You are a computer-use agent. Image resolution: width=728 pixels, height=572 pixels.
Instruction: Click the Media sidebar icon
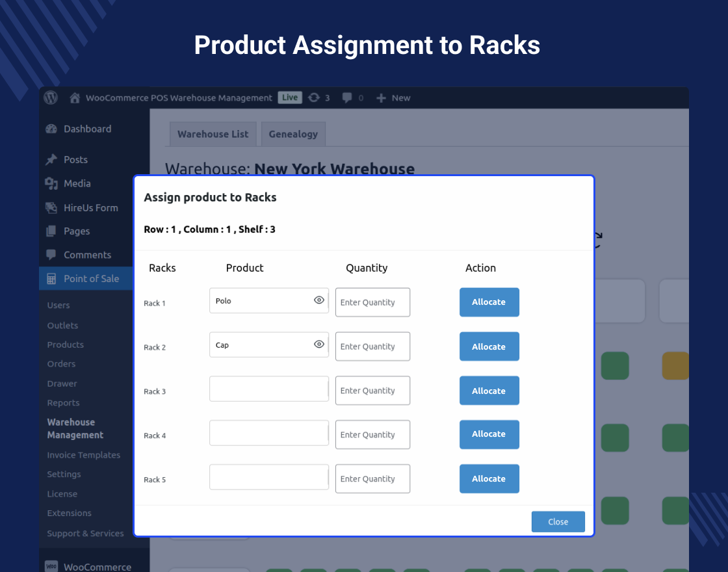click(x=50, y=183)
